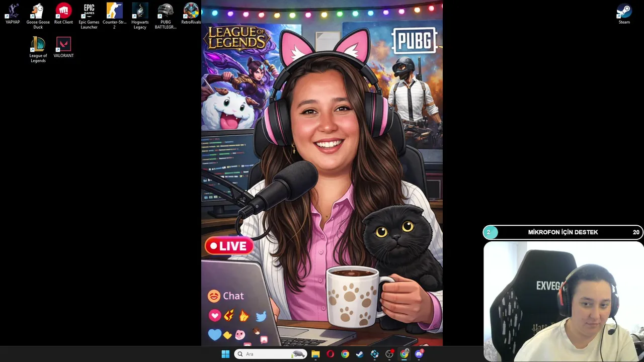
Task: Select the Counter-Strike 2 desktop icon
Action: (x=114, y=16)
